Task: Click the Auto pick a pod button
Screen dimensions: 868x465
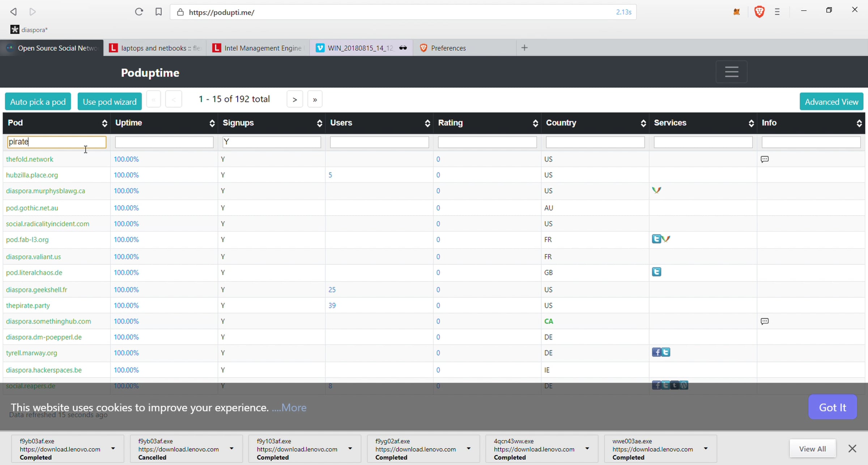Action: pos(38,102)
